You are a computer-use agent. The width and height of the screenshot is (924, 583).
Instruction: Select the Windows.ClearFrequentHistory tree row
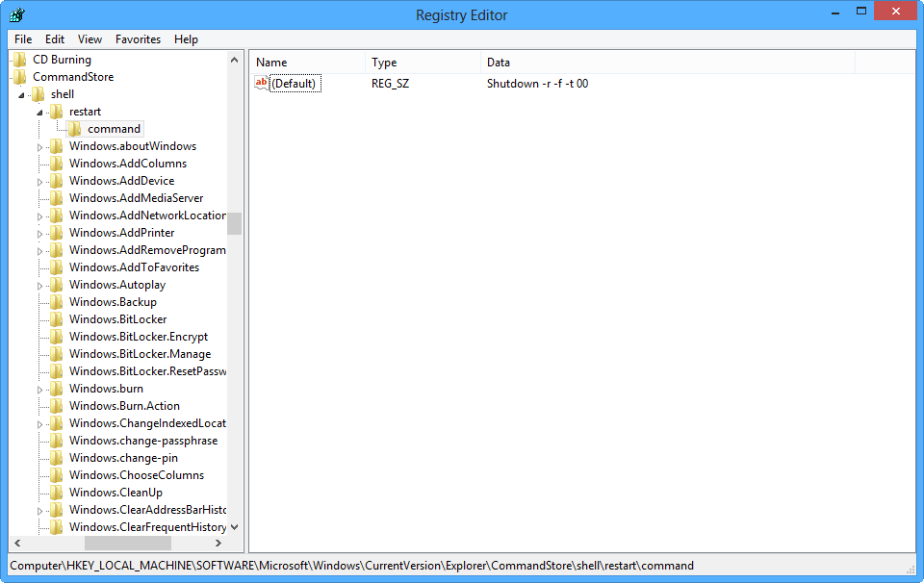coord(147,527)
